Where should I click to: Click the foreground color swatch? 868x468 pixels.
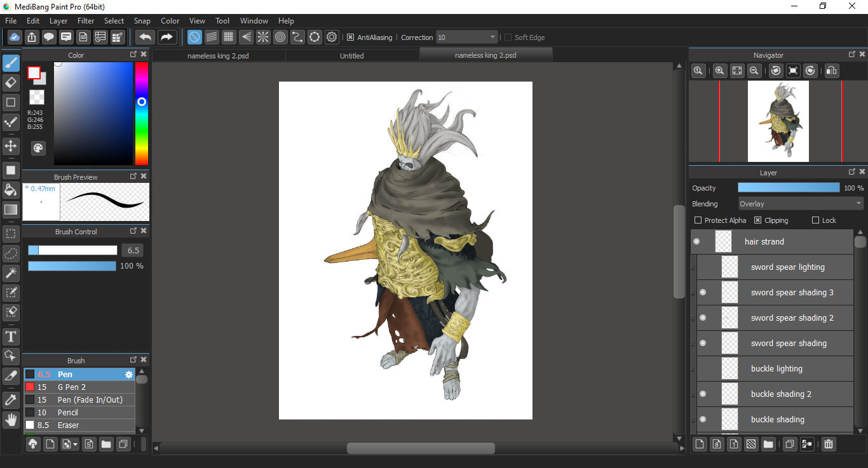(34, 72)
